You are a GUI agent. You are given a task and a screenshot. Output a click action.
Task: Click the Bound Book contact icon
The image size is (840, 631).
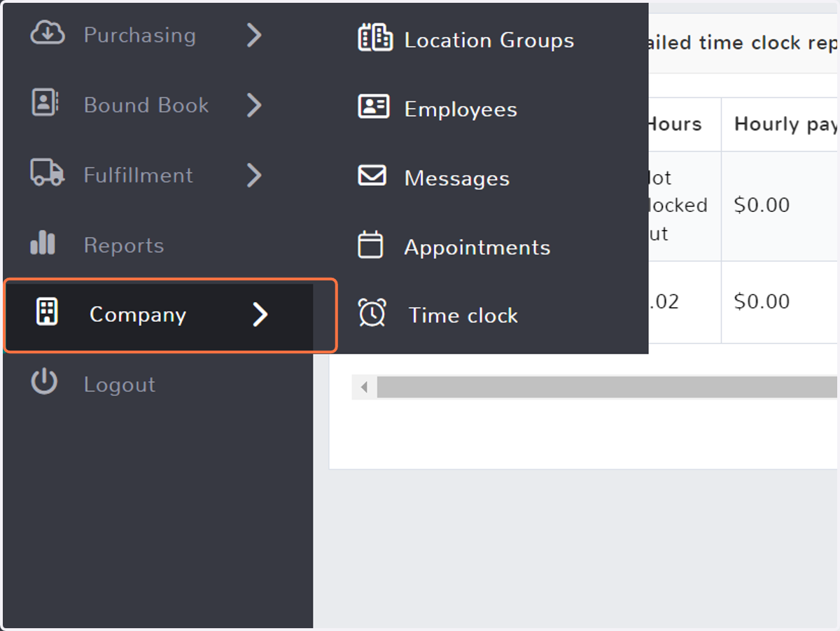pyautogui.click(x=45, y=104)
